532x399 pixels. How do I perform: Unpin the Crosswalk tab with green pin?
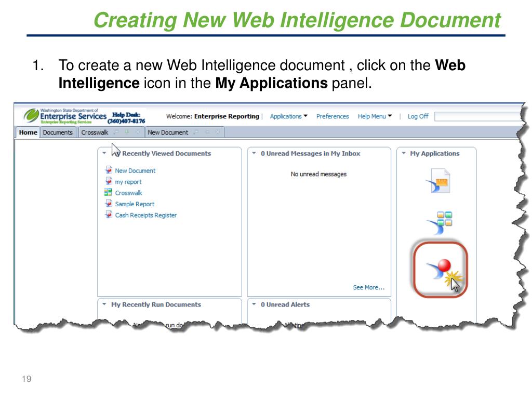click(127, 132)
